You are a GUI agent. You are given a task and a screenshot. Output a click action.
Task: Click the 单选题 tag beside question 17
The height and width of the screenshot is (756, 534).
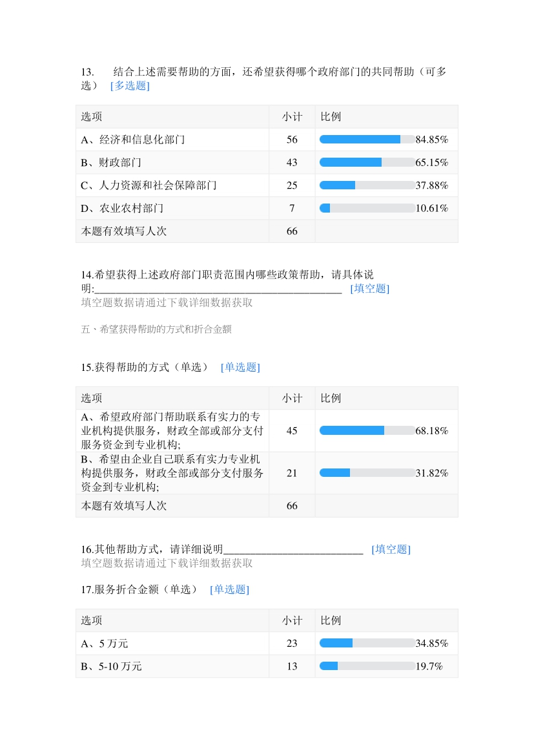229,590
